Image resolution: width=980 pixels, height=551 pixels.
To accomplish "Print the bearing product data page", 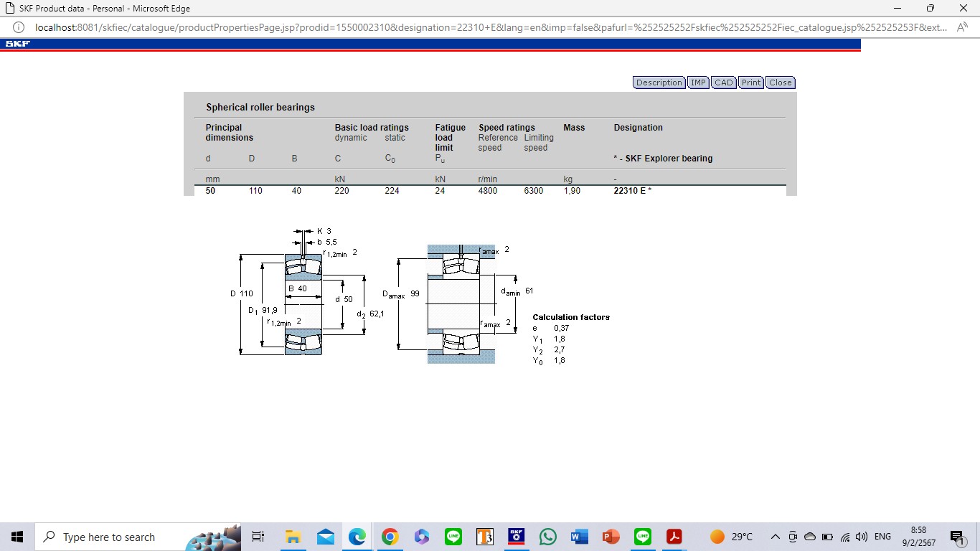I will (x=751, y=83).
